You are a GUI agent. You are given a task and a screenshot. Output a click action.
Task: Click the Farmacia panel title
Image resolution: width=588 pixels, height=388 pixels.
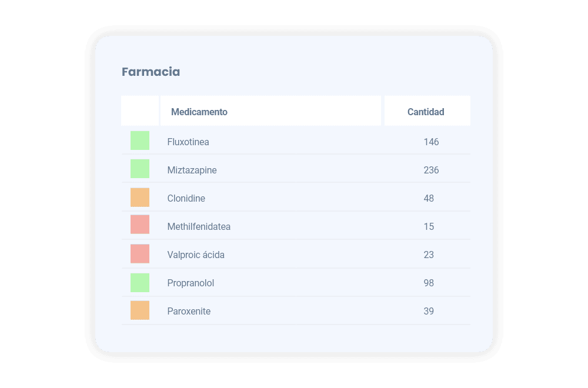coord(151,72)
